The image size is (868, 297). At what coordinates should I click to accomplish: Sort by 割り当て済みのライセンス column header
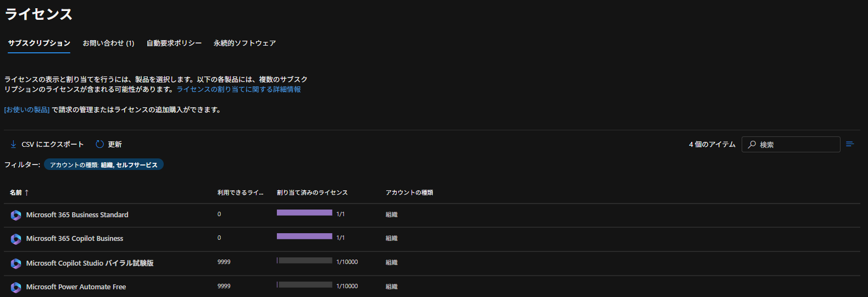[x=312, y=193]
